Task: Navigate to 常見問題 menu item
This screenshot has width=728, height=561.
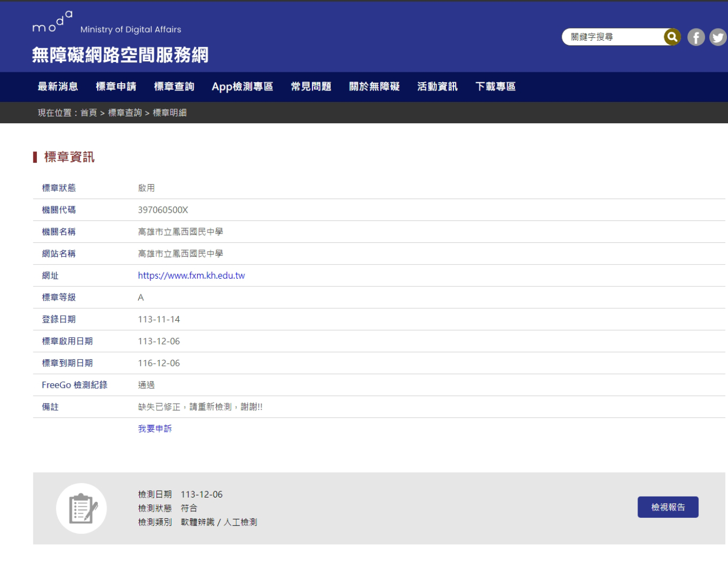Action: (x=311, y=86)
